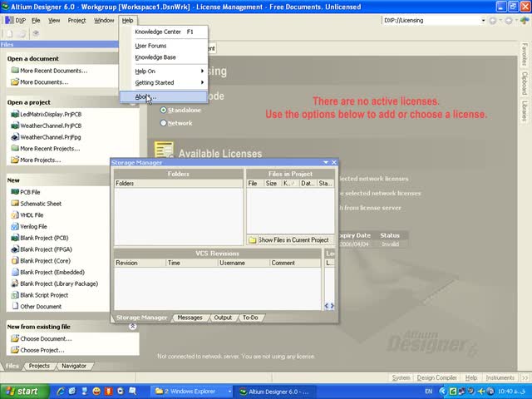Open the DXP://Licensing address dropdown
Viewport: 532px width, 399px height.
[483, 20]
